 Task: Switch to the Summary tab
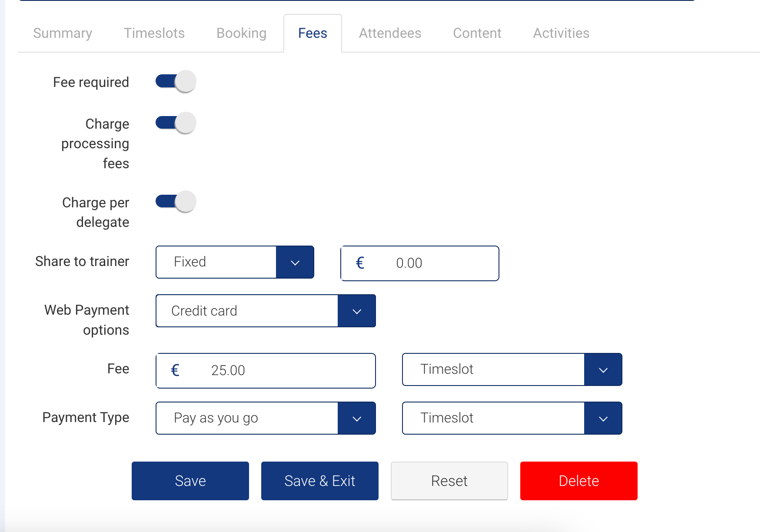(x=63, y=33)
